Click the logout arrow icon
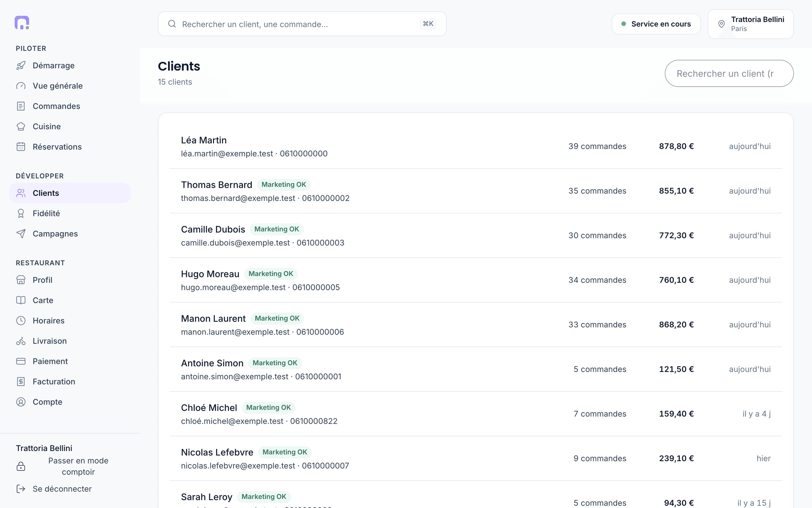 21,489
